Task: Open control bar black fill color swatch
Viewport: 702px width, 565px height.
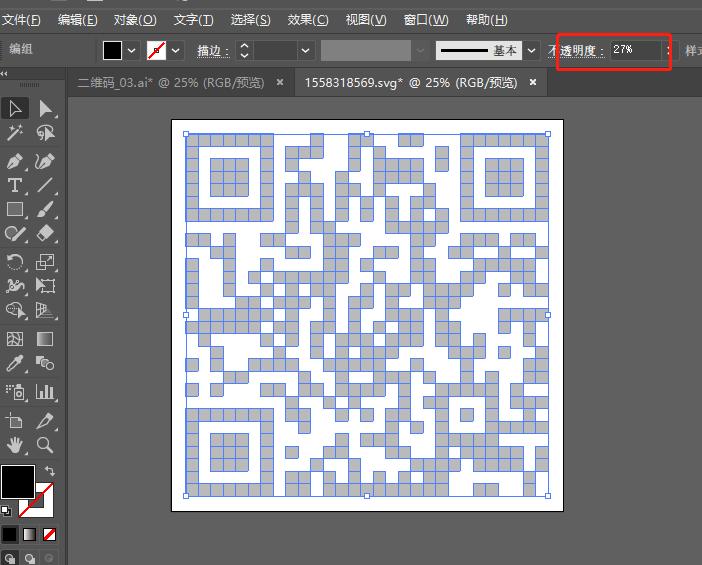Action: (x=112, y=50)
